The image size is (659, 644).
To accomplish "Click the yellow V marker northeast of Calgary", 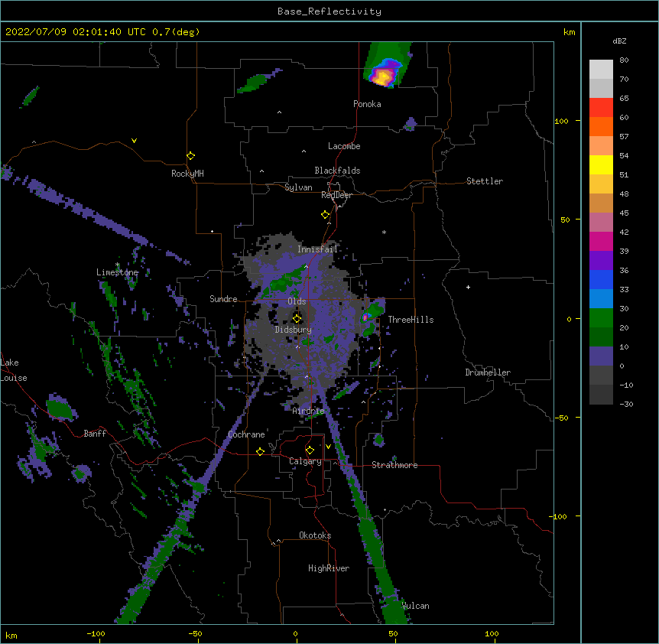I will [x=328, y=447].
